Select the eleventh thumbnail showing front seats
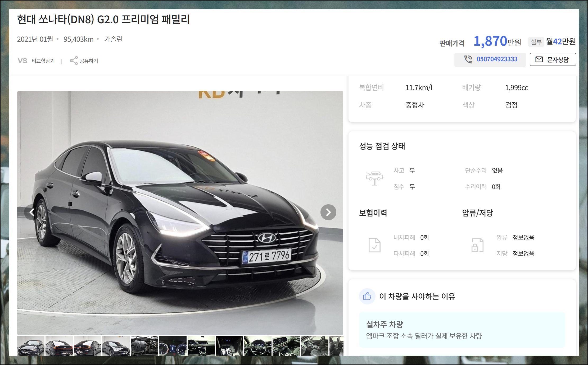 (x=315, y=346)
